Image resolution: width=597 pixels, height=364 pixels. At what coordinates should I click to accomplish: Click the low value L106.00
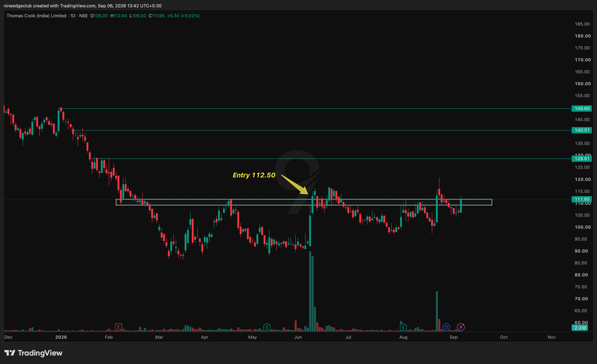(x=138, y=16)
